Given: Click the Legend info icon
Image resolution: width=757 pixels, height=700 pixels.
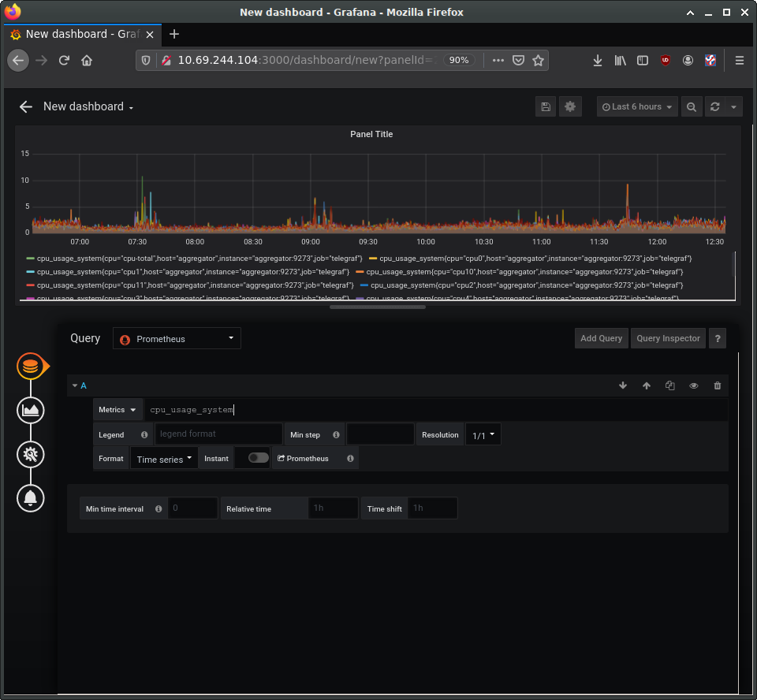Looking at the screenshot, I should coord(144,434).
